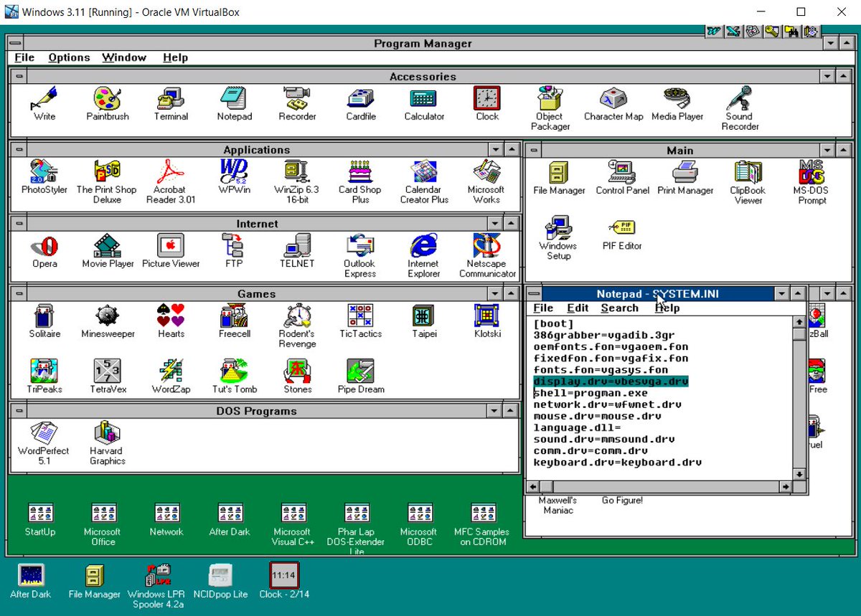Open Internet window control-menu box
The height and width of the screenshot is (616, 861).
tap(19, 224)
